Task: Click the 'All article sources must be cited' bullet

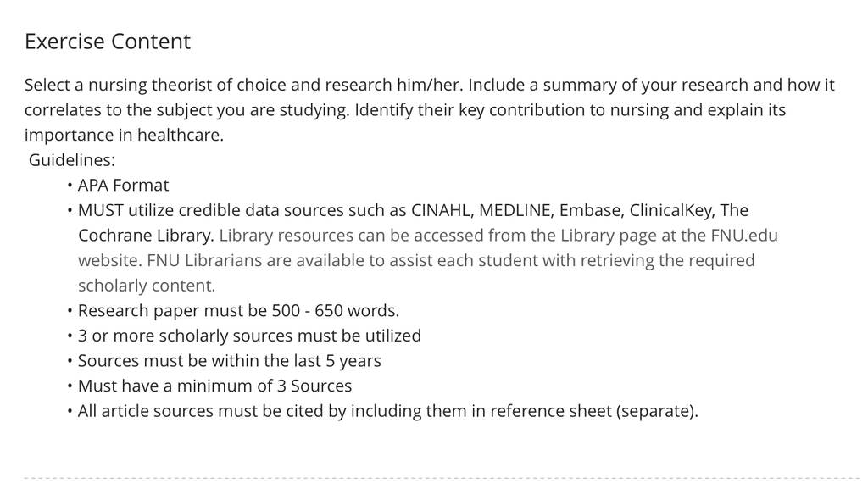Action: [388, 411]
